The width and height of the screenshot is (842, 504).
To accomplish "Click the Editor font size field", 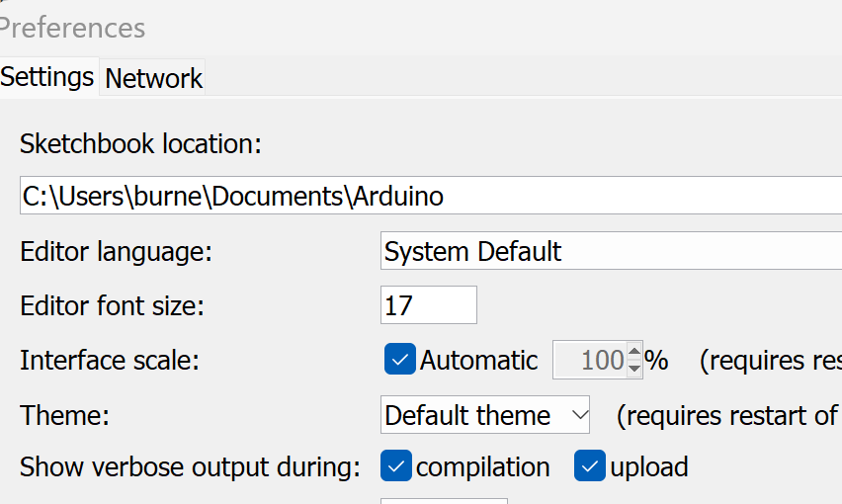I will tap(428, 305).
